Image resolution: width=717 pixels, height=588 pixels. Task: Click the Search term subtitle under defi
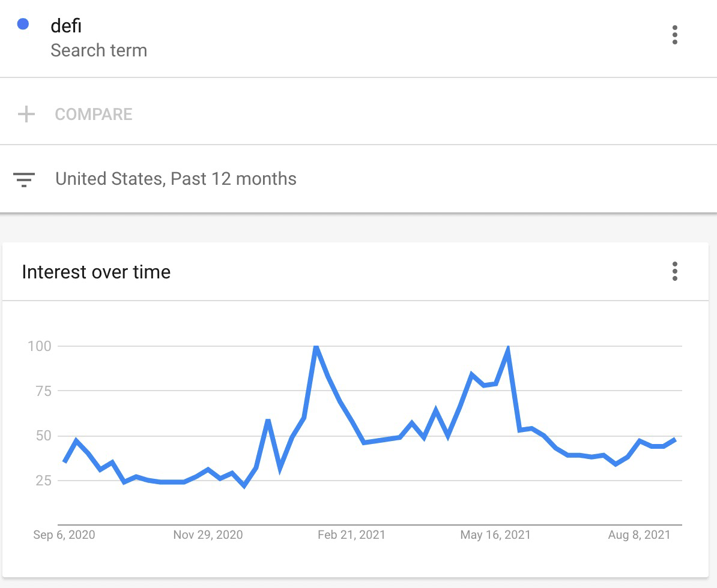[98, 50]
